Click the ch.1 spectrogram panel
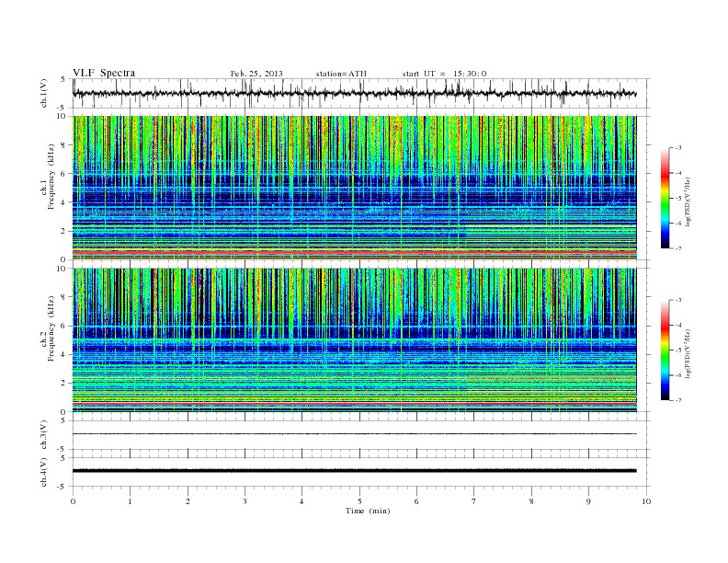 [x=354, y=188]
